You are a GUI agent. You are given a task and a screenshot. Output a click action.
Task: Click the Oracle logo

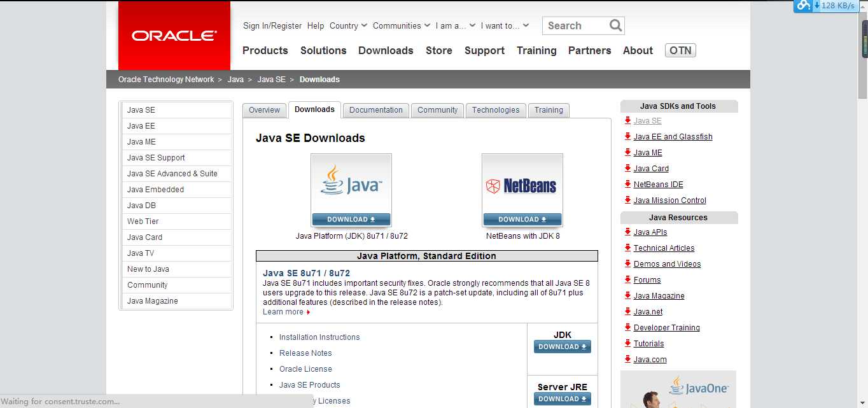click(174, 36)
